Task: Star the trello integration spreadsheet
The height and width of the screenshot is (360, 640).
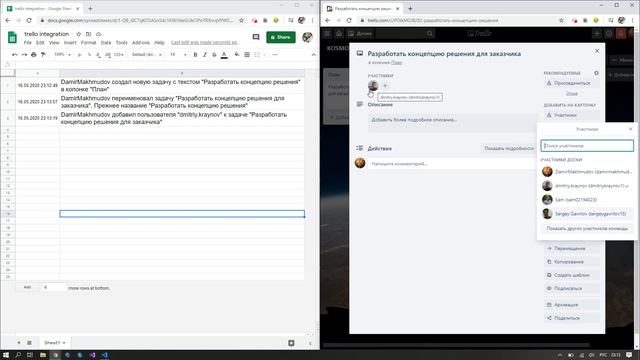Action: coord(79,34)
